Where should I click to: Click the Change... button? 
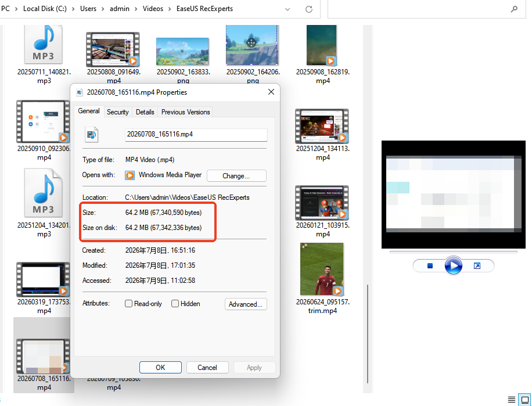[236, 175]
